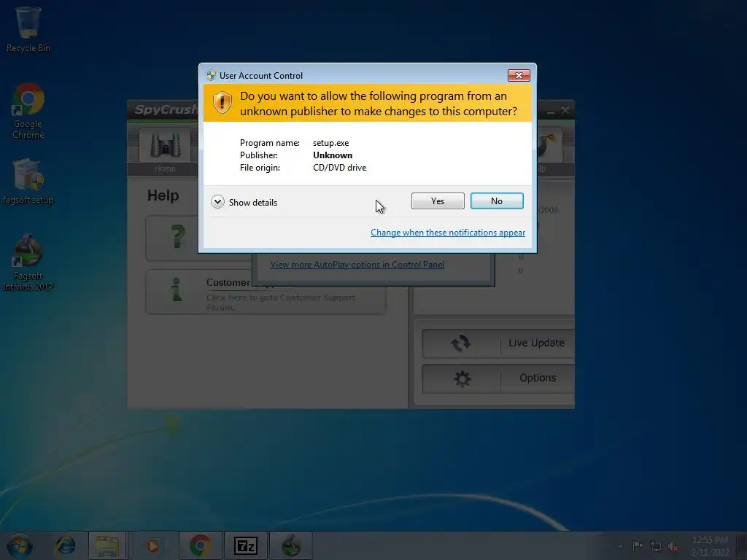Switch to Chrome in the taskbar
Screen dimensions: 747x560
(200, 545)
